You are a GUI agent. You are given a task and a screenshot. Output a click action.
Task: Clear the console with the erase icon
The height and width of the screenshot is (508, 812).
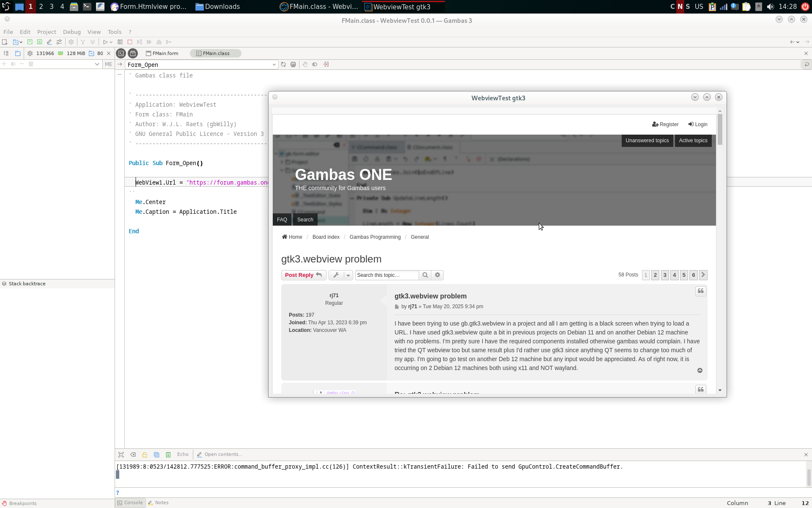tap(133, 454)
